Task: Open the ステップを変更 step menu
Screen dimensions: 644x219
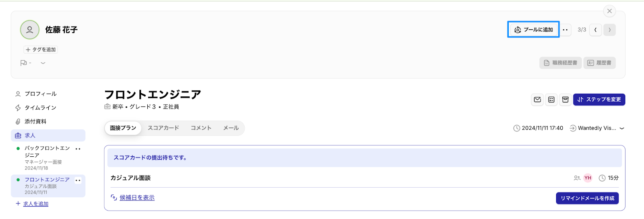Action: (599, 100)
